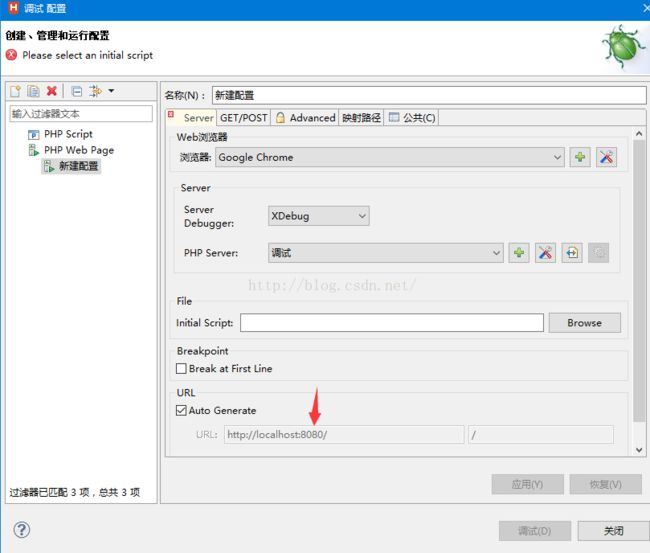Duplicate the selected launch configuration

[x=33, y=91]
